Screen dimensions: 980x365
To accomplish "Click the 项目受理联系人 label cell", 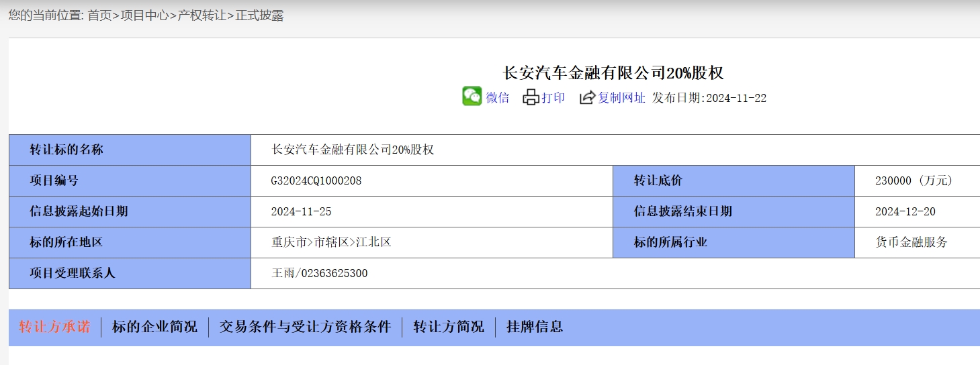I will pyautogui.click(x=130, y=273).
